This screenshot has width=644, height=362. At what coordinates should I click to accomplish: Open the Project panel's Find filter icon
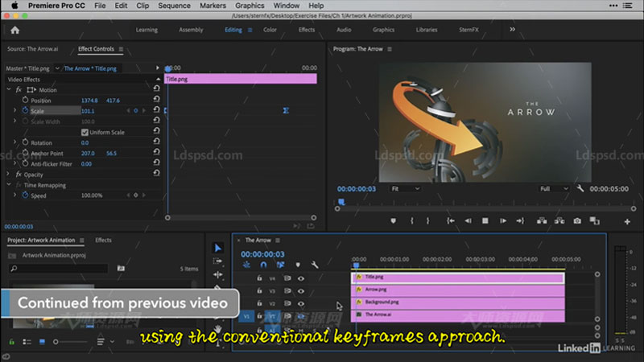(x=121, y=268)
